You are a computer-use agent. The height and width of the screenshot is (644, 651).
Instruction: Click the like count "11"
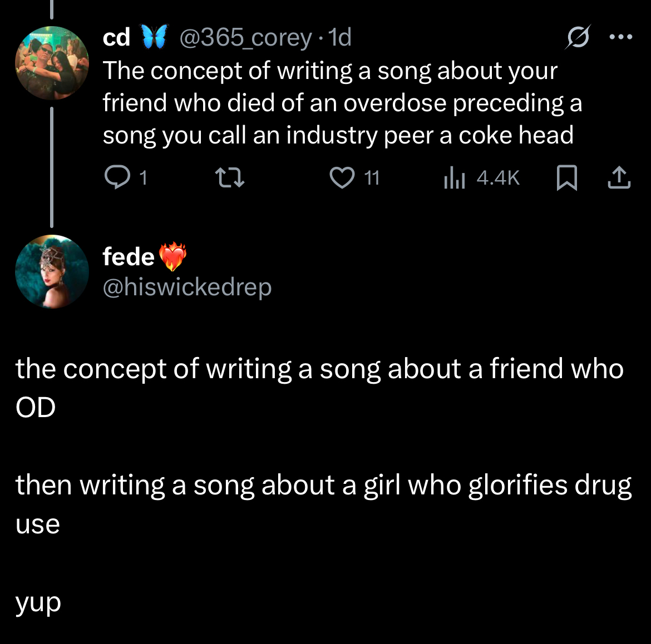pos(372,178)
